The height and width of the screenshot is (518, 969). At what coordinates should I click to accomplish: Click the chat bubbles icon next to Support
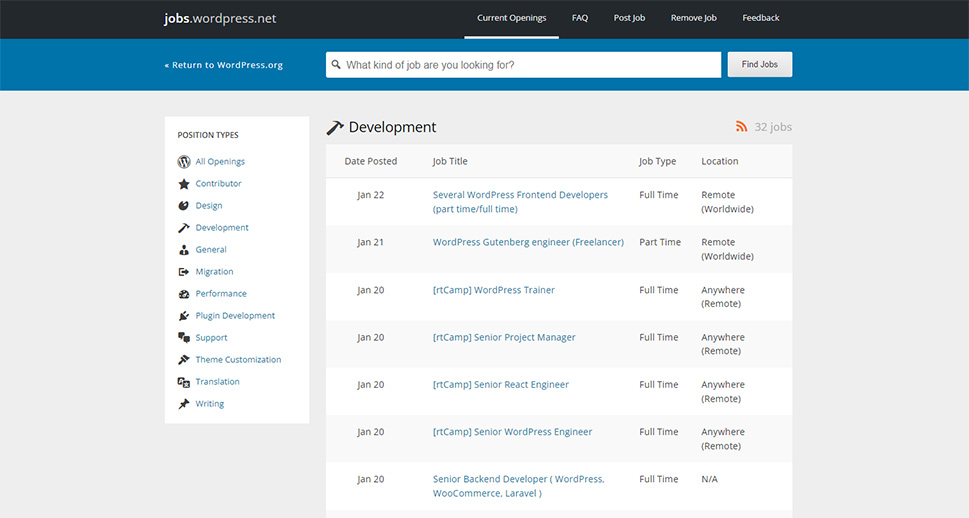click(x=184, y=338)
